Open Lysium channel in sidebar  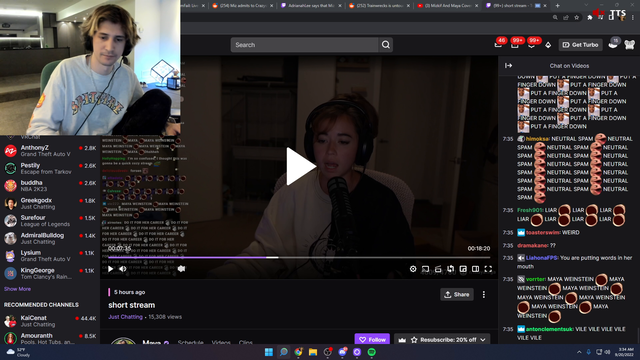click(50, 256)
